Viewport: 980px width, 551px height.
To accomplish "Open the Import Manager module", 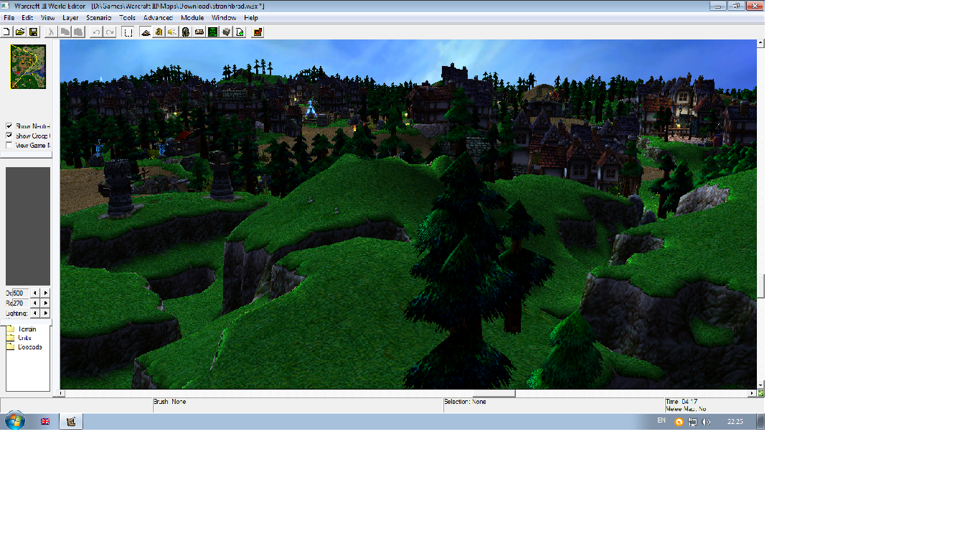I will click(x=240, y=32).
